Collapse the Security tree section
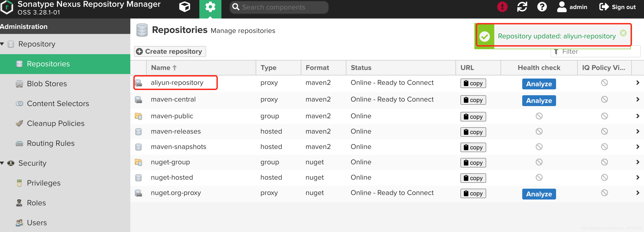644x232 pixels. point(2,163)
